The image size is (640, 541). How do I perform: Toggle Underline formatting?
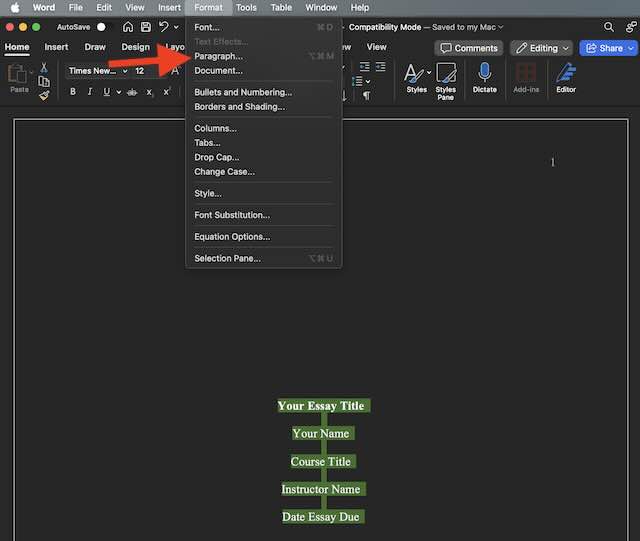click(107, 92)
